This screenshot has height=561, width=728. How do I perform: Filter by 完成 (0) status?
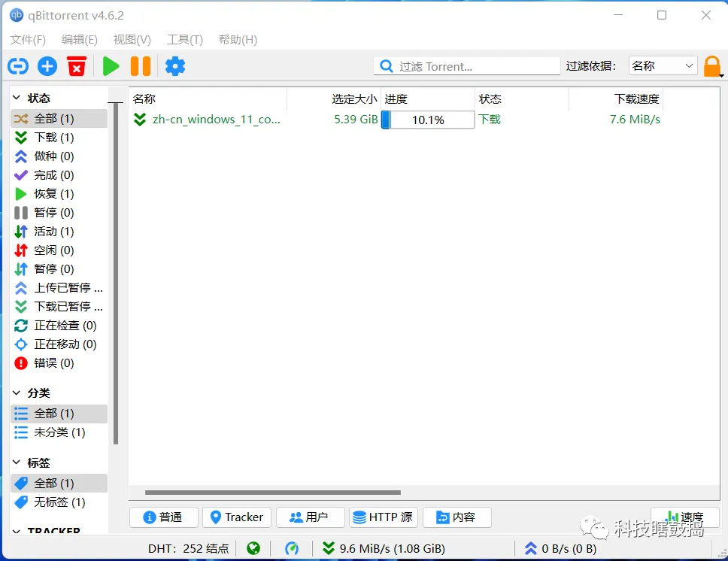[x=59, y=175]
